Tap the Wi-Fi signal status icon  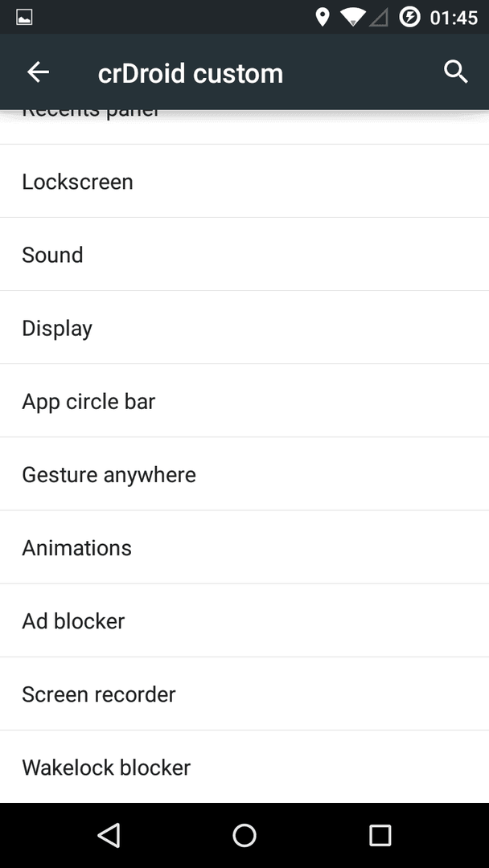point(352,17)
